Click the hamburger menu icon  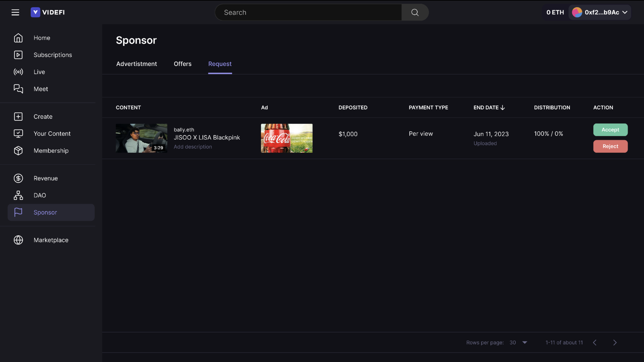[16, 12]
